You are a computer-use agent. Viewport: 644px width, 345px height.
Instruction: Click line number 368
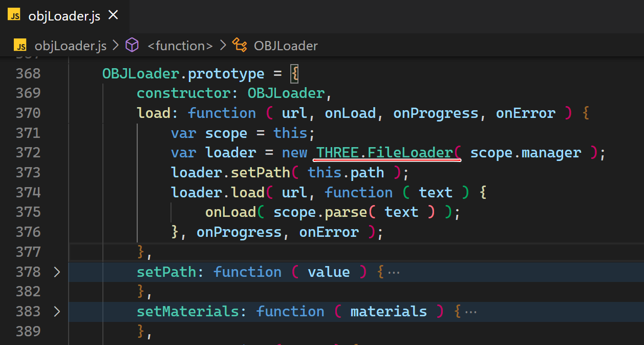[x=28, y=73]
